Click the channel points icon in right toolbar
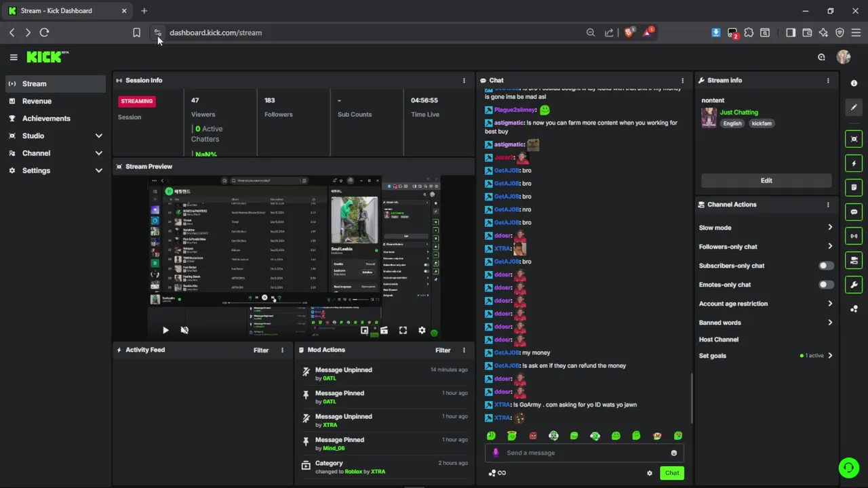 (854, 309)
